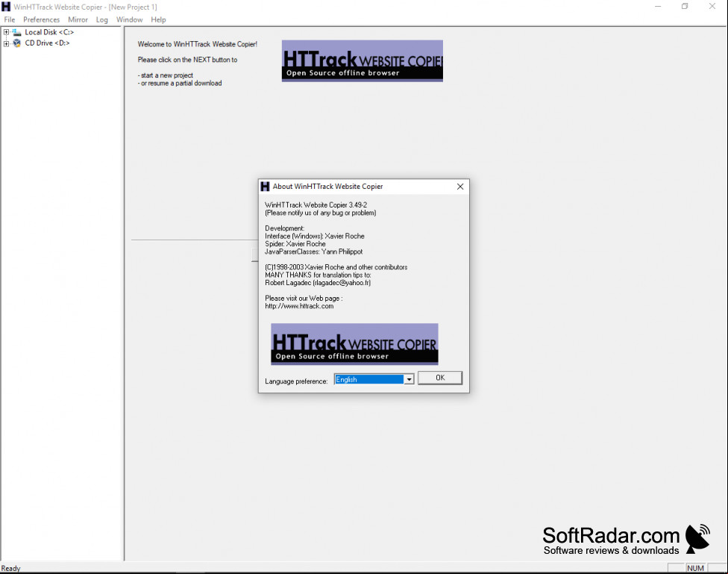Image resolution: width=728 pixels, height=574 pixels.
Task: Click the '- or resume a partial download' text
Action: [x=180, y=83]
